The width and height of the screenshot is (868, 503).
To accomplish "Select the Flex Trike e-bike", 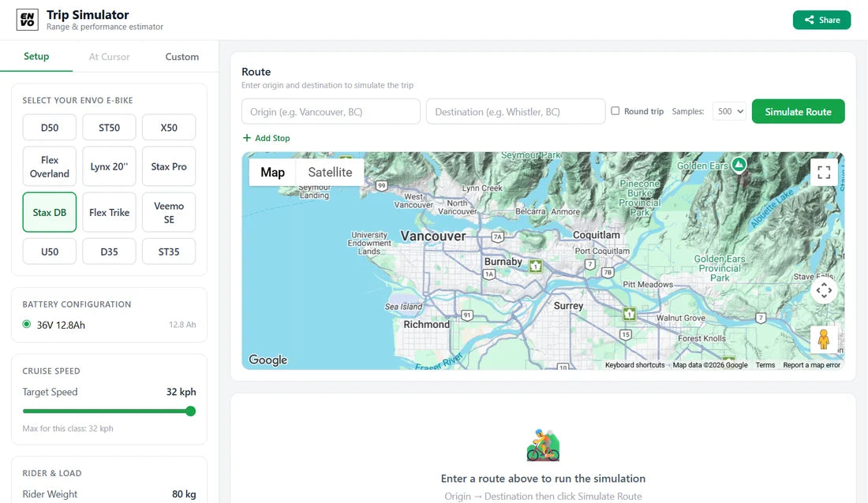I will pos(109,213).
